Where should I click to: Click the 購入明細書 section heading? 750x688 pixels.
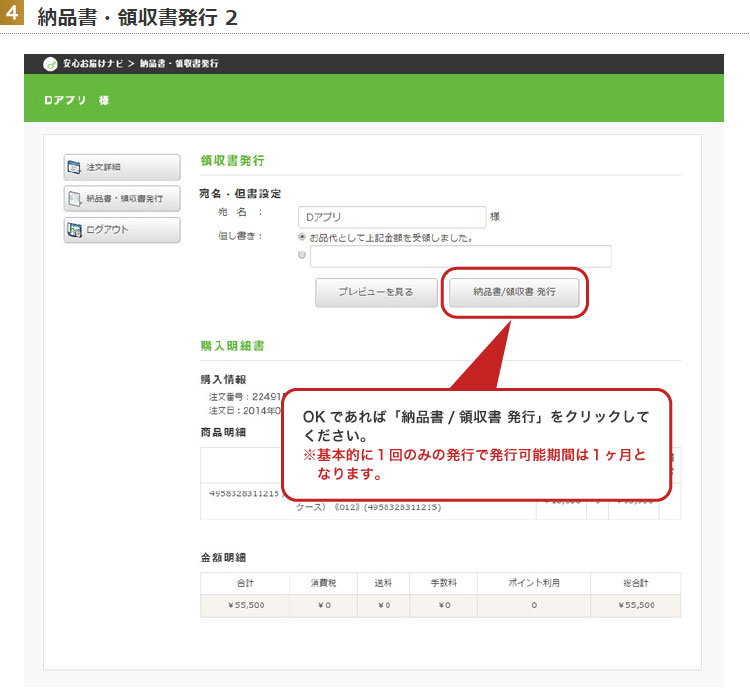tap(232, 346)
